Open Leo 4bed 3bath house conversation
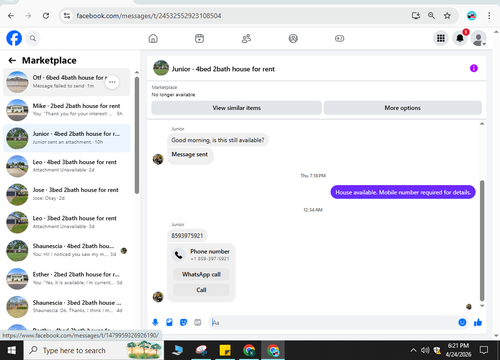The width and height of the screenshot is (500, 360). point(67,166)
